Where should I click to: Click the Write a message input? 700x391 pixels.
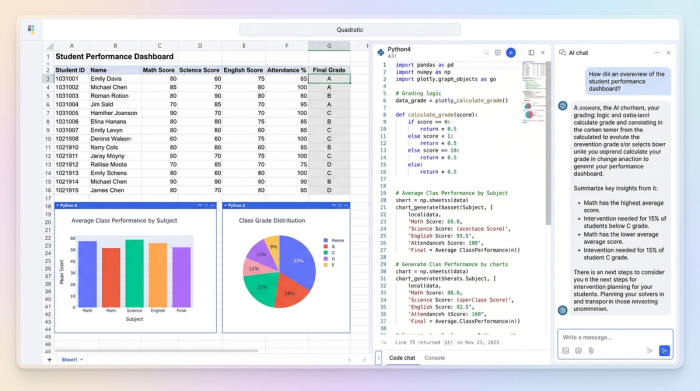coord(615,337)
